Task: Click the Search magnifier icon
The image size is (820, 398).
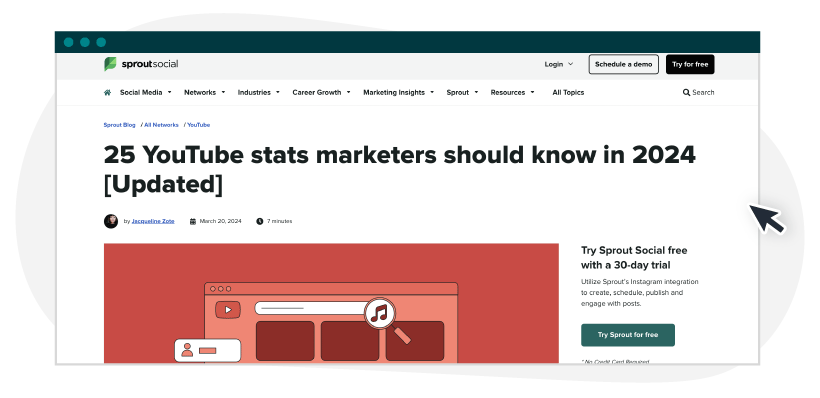Action: point(686,93)
